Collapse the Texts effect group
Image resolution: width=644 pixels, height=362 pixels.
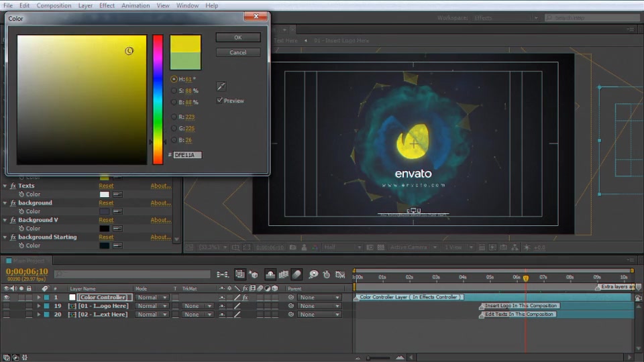(5, 186)
